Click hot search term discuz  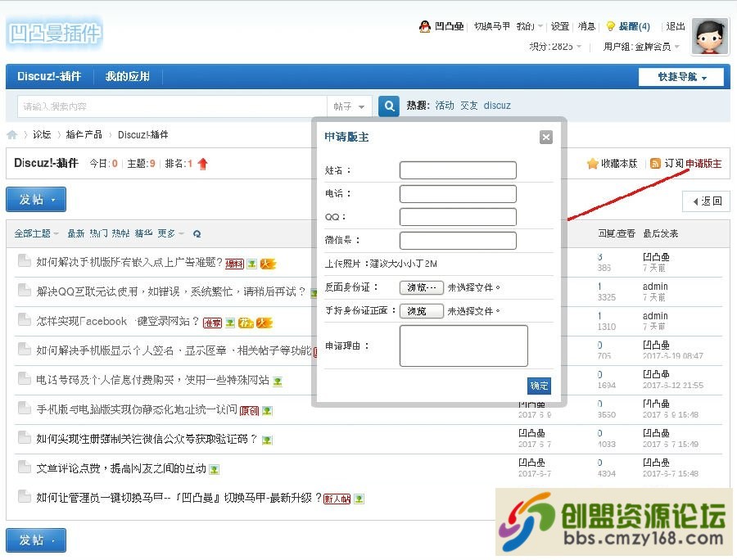(x=497, y=106)
